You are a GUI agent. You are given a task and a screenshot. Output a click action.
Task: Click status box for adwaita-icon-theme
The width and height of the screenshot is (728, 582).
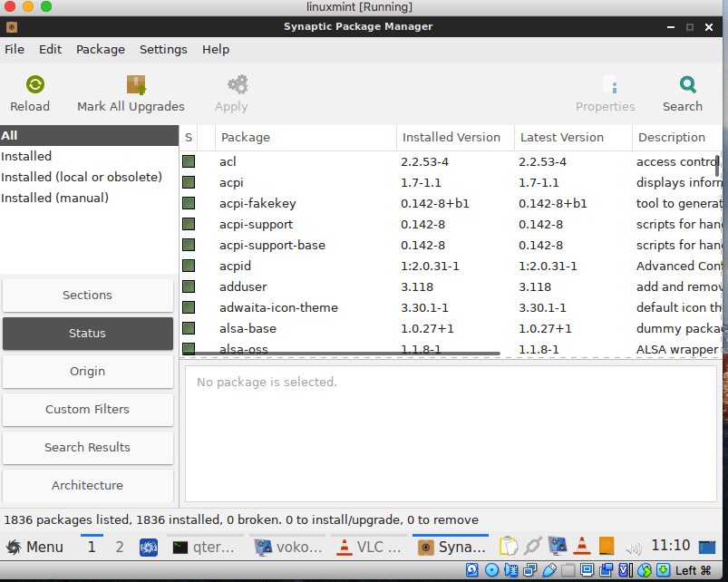[x=189, y=307]
